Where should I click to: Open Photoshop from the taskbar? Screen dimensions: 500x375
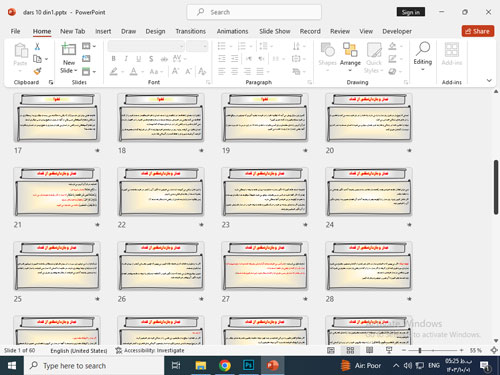click(x=248, y=366)
